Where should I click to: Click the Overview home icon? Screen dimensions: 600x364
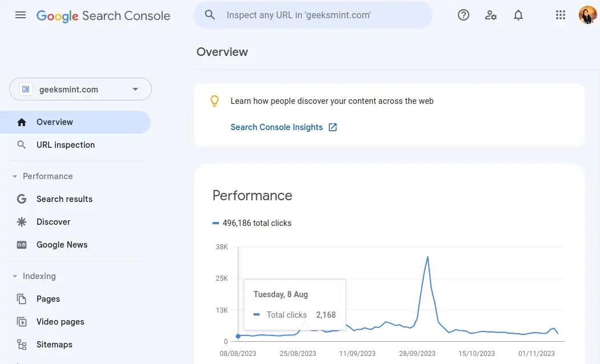(x=22, y=122)
